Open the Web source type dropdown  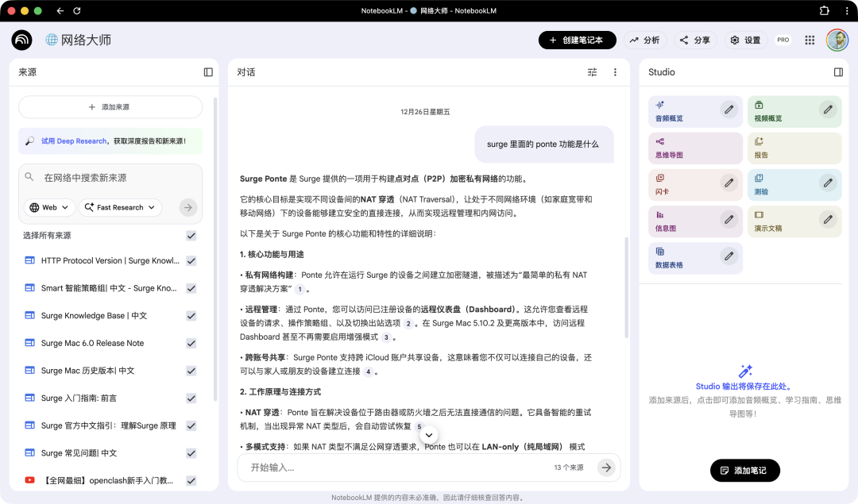[49, 208]
